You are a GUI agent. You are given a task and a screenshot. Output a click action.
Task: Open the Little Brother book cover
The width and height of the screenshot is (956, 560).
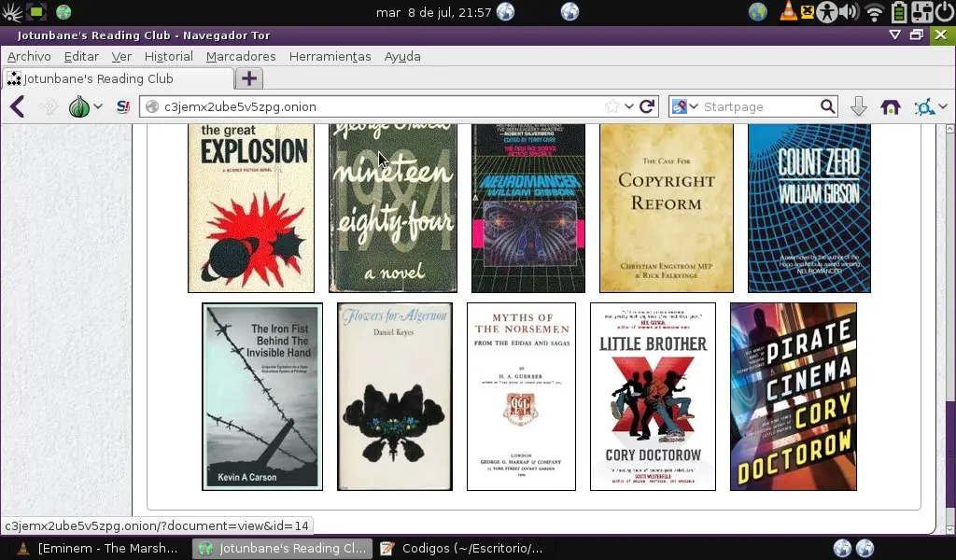coord(653,397)
